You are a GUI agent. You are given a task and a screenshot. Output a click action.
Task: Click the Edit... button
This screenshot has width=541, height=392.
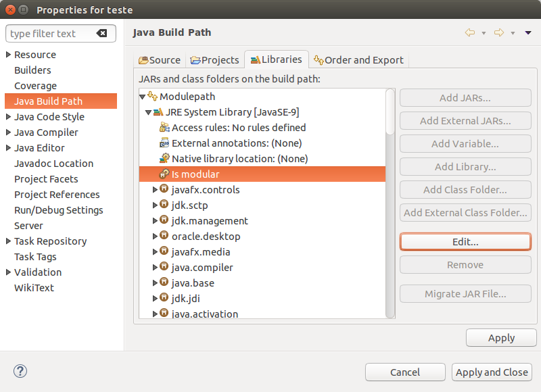coord(465,242)
